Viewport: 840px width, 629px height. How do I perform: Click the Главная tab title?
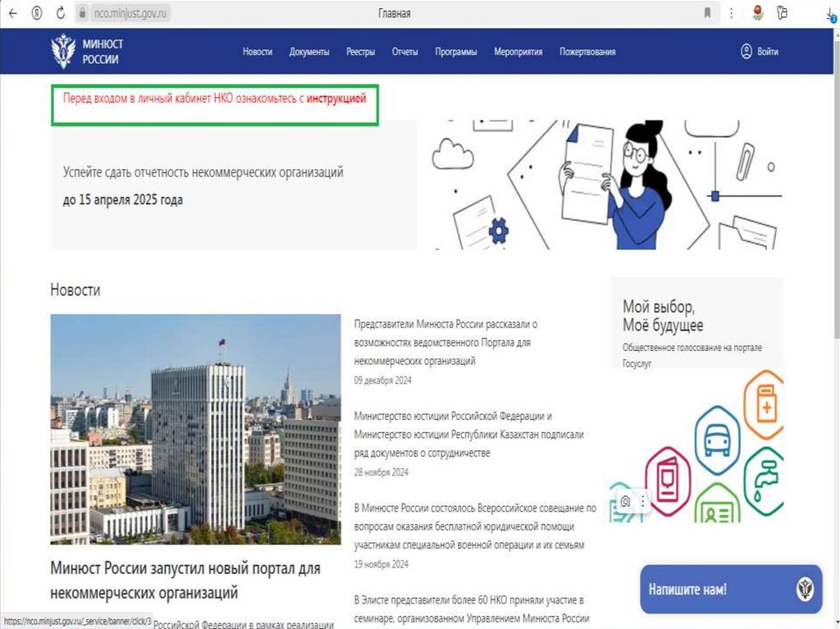coord(395,13)
